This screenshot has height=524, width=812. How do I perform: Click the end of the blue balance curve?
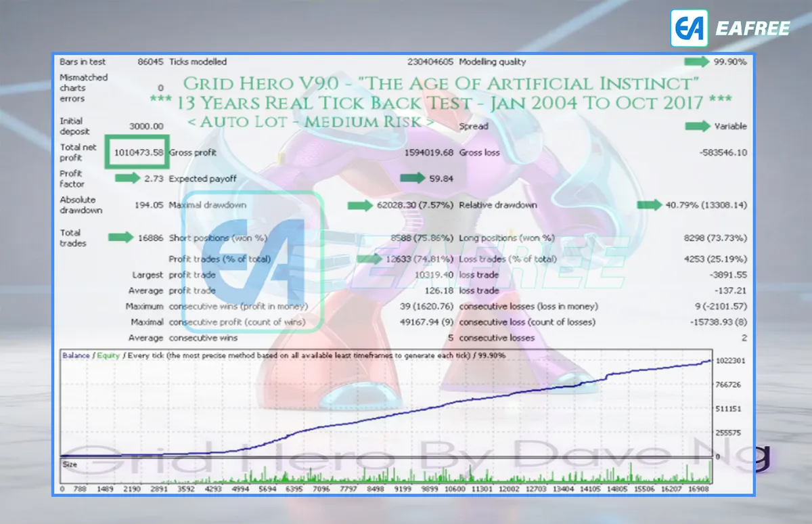(710, 361)
